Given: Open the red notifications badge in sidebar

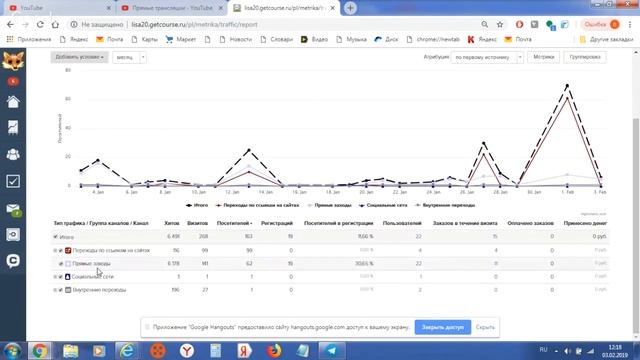Looking at the screenshot, I should point(13,81).
